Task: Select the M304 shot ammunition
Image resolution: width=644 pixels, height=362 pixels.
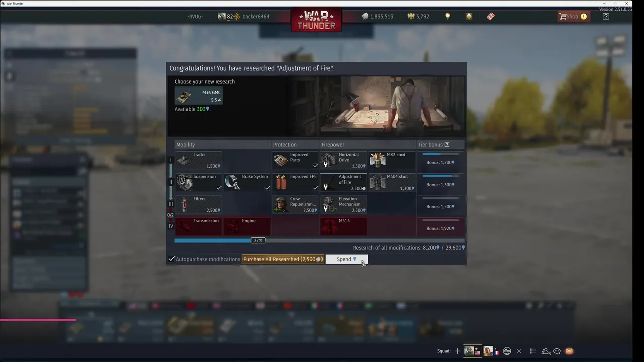Action: tap(392, 183)
